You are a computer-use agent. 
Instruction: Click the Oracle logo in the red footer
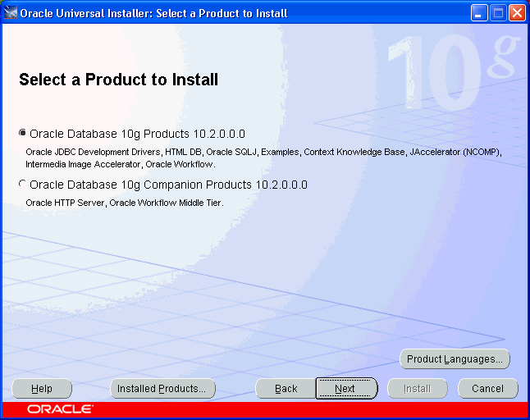60,409
